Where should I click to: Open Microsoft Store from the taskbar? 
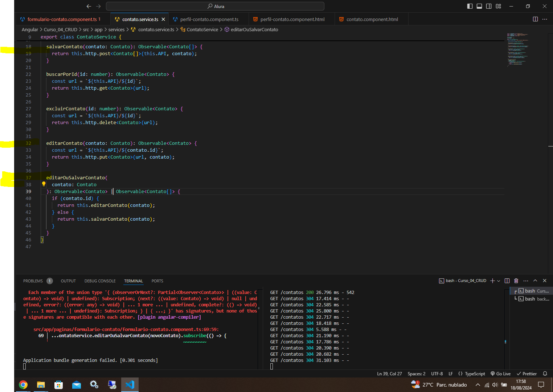click(58, 385)
